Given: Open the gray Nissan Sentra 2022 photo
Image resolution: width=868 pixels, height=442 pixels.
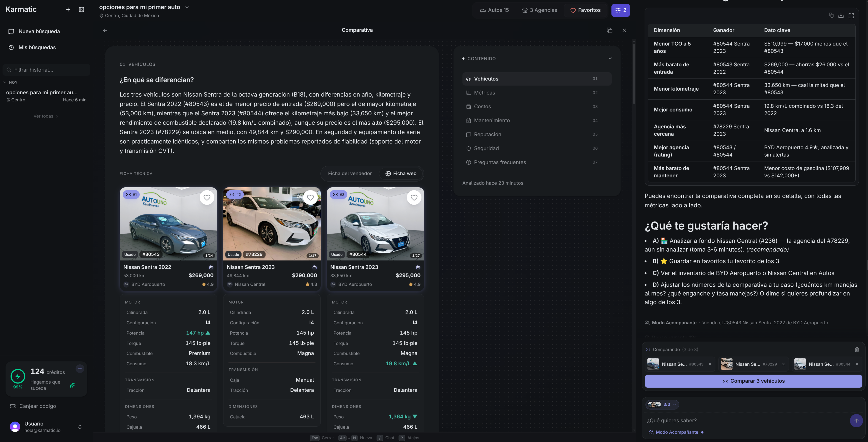Looking at the screenshot, I should (168, 224).
